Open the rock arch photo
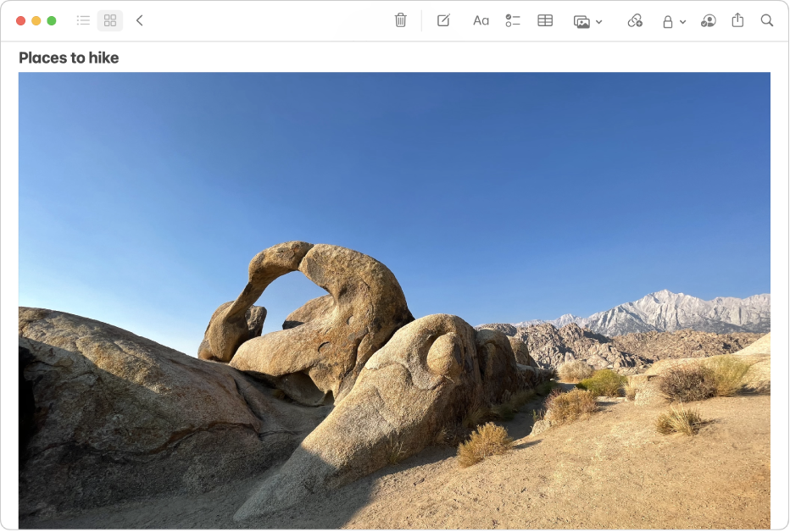The height and width of the screenshot is (532, 790). [395, 301]
